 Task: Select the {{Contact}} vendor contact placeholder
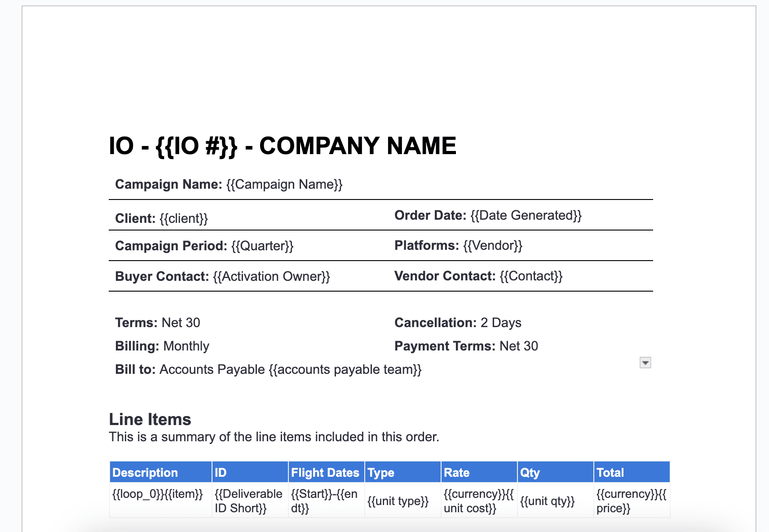tap(531, 276)
